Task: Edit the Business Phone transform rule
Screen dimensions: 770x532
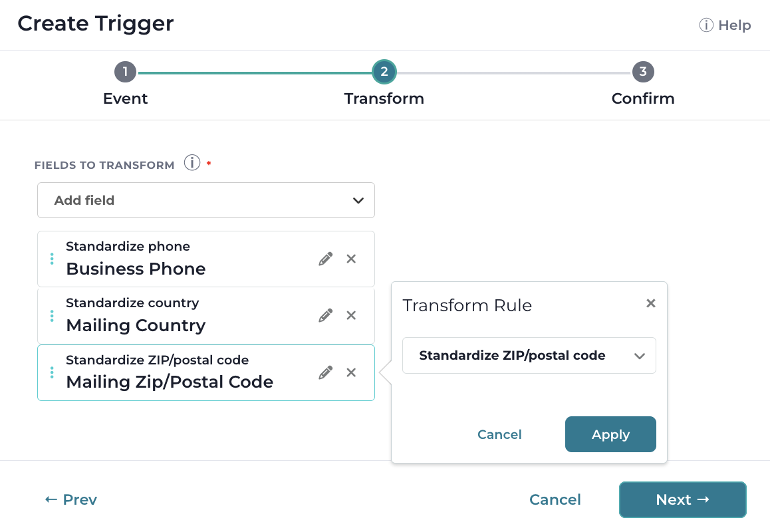Action: click(x=326, y=259)
